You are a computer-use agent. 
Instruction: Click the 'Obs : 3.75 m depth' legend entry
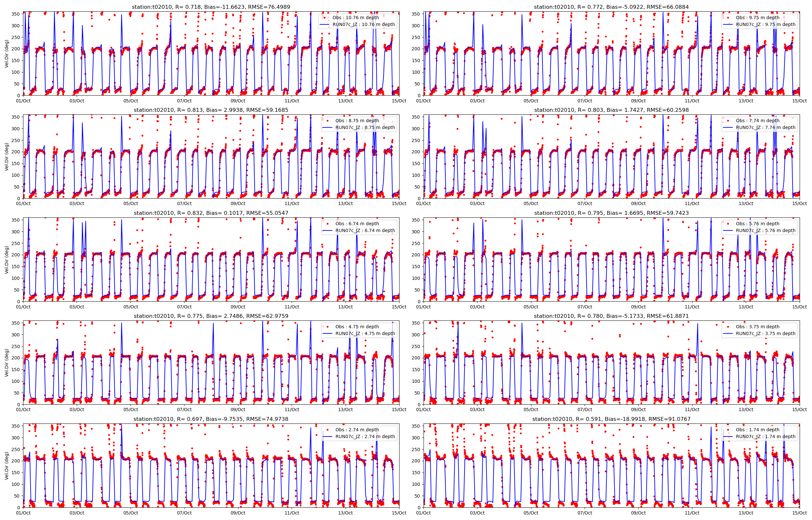757,327
